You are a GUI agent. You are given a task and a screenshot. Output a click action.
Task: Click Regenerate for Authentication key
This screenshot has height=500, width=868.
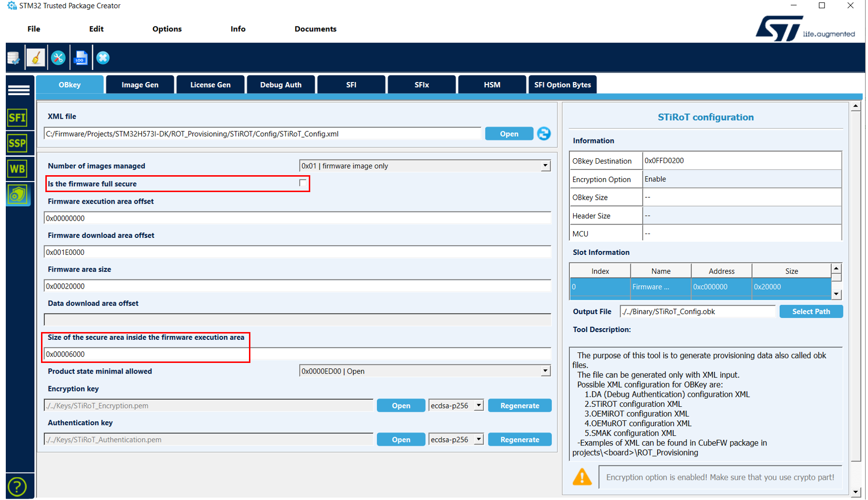[520, 440]
